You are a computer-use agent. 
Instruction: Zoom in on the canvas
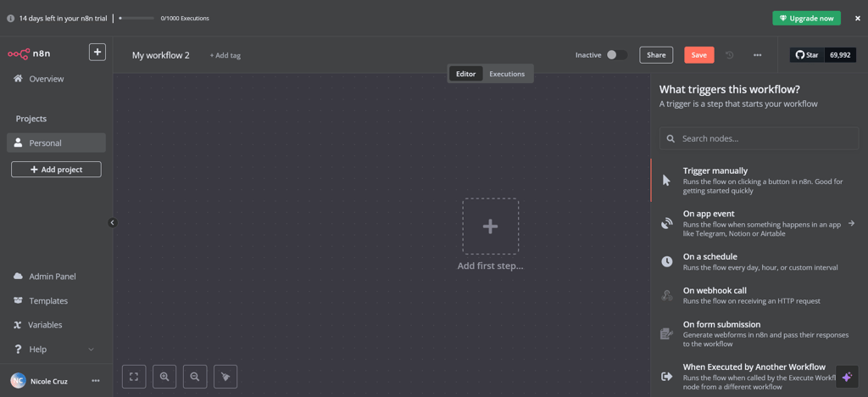point(164,377)
